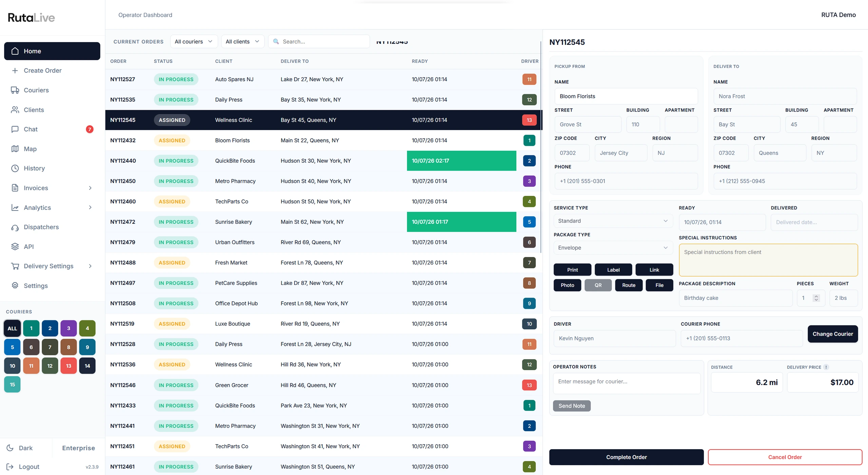Open the Package Type Envelope dropdown
The height and width of the screenshot is (475, 868).
coord(613,248)
